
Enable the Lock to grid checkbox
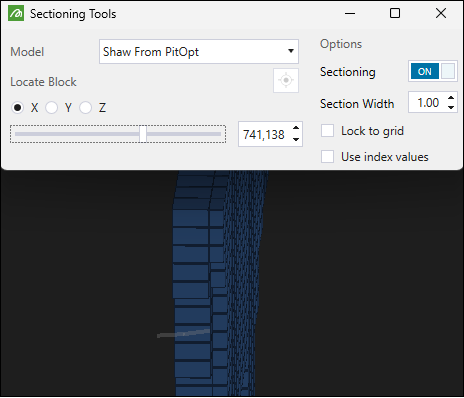point(327,131)
